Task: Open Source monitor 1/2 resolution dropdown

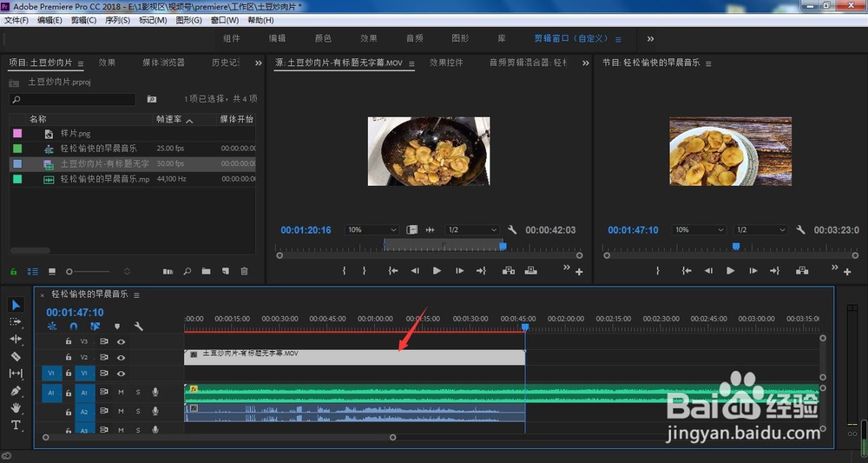Action: [x=471, y=230]
